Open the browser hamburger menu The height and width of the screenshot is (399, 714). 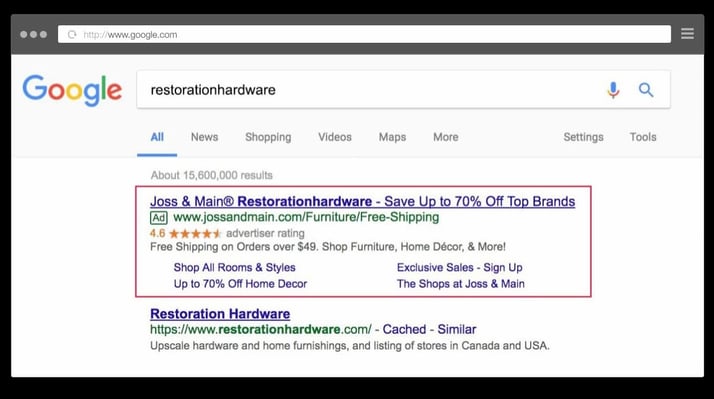pos(687,34)
